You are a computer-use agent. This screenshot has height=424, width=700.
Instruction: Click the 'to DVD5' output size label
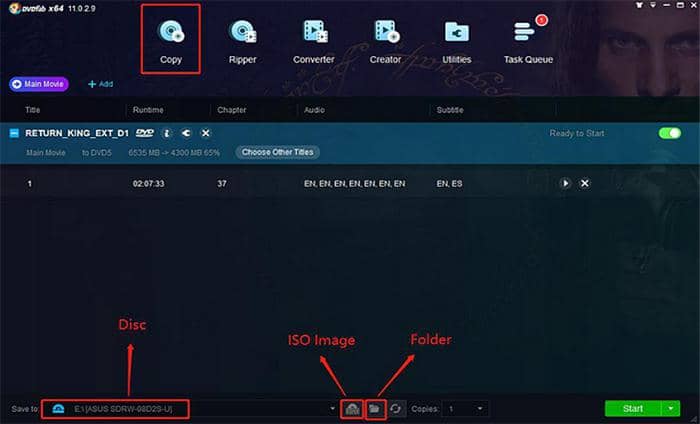pos(96,153)
